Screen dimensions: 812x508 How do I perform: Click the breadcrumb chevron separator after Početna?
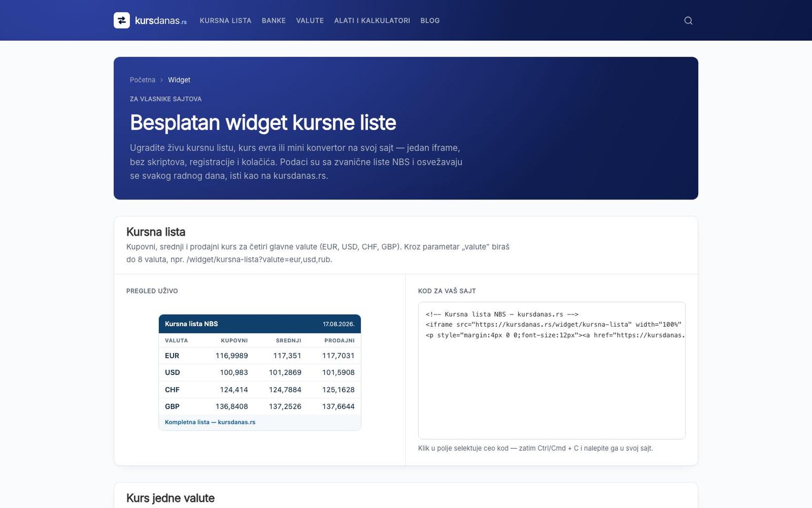click(x=161, y=80)
